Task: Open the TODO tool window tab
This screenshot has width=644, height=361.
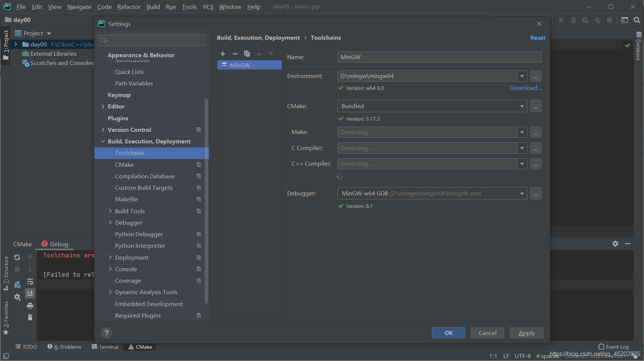Action: coord(26,347)
